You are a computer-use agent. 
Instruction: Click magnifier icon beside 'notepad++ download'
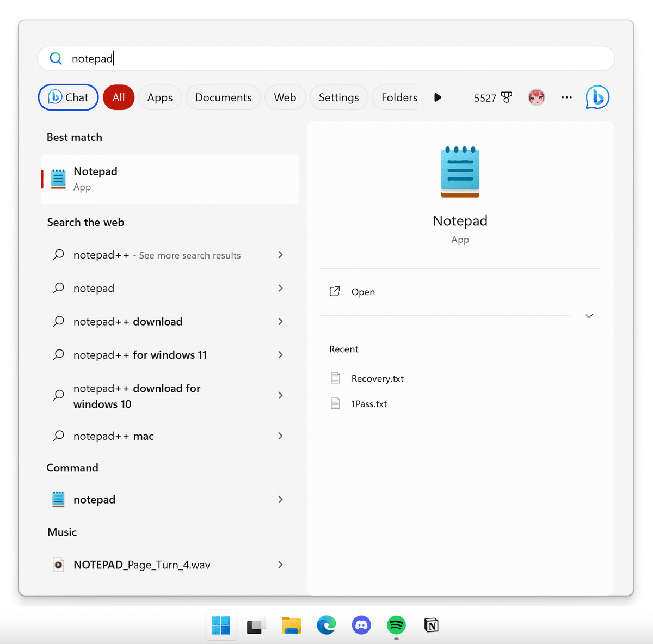pyautogui.click(x=58, y=321)
